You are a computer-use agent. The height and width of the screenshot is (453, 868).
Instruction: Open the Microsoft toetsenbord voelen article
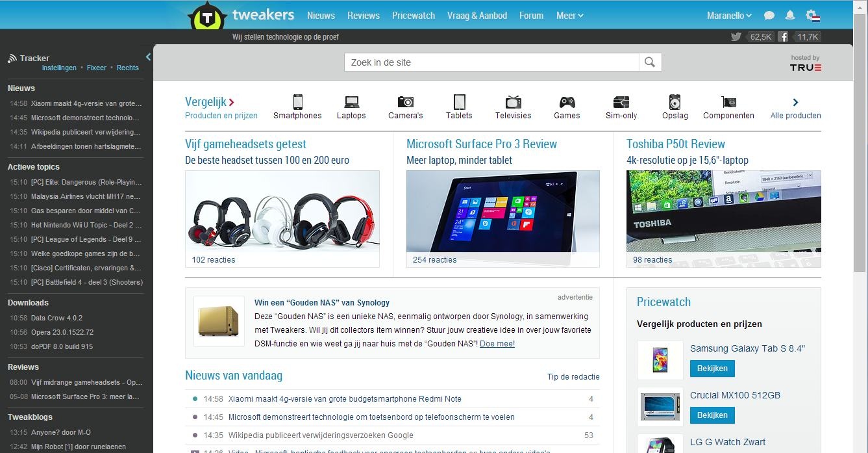[371, 417]
